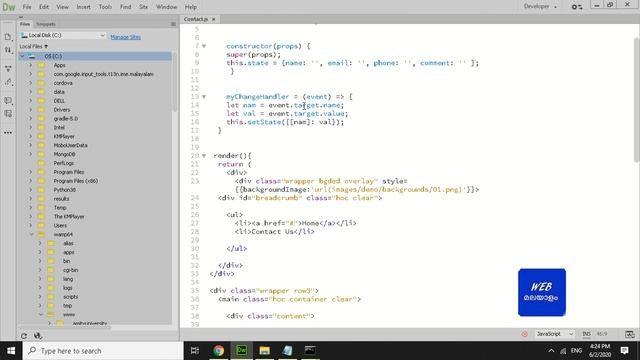Click red error status icon
This screenshot has width=640, height=360.
pyautogui.click(x=524, y=334)
